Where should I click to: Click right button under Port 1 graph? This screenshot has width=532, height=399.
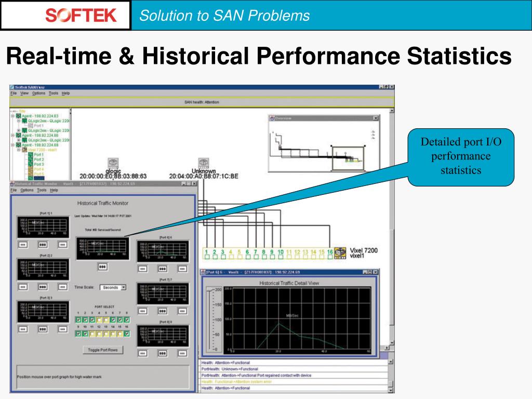(62, 245)
